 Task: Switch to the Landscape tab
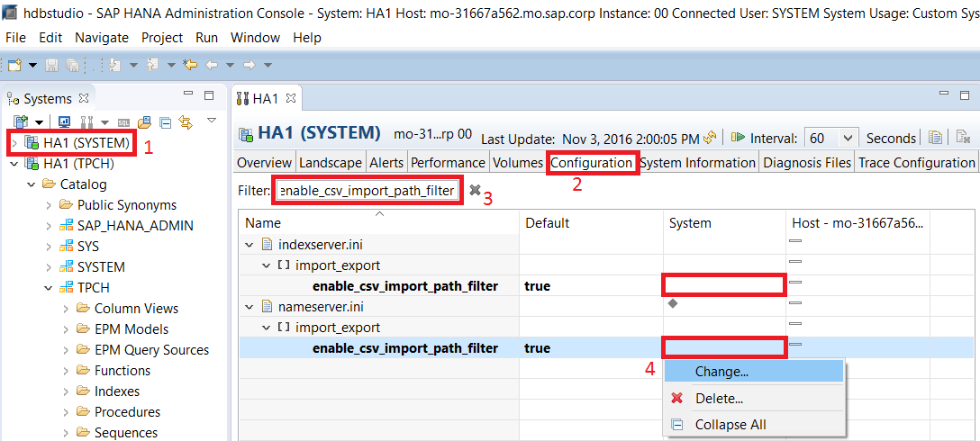(x=331, y=162)
